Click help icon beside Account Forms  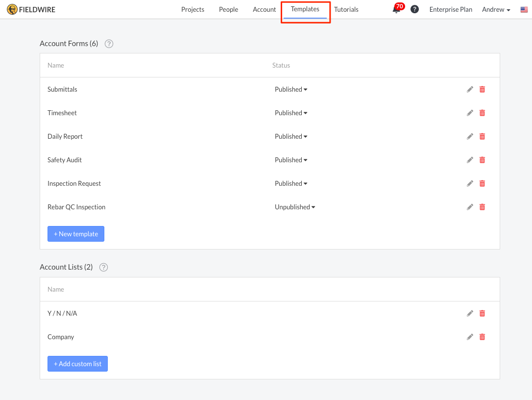click(x=109, y=44)
